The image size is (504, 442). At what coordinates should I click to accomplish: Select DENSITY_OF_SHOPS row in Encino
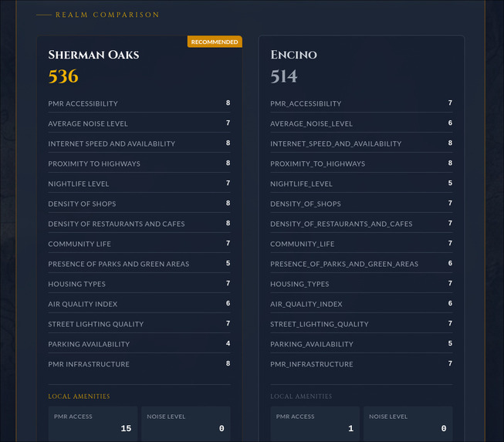pyautogui.click(x=361, y=204)
